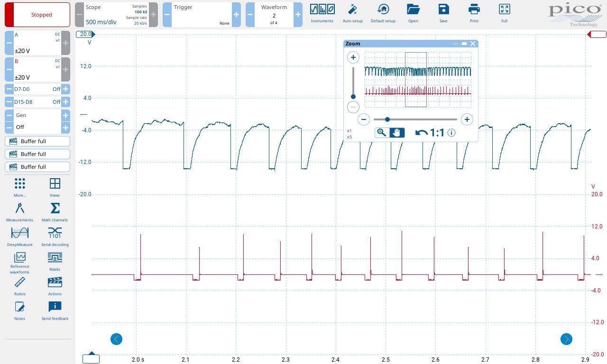Image resolution: width=607 pixels, height=364 pixels.
Task: Reset zoom with the 1:1 button
Action: (x=430, y=133)
